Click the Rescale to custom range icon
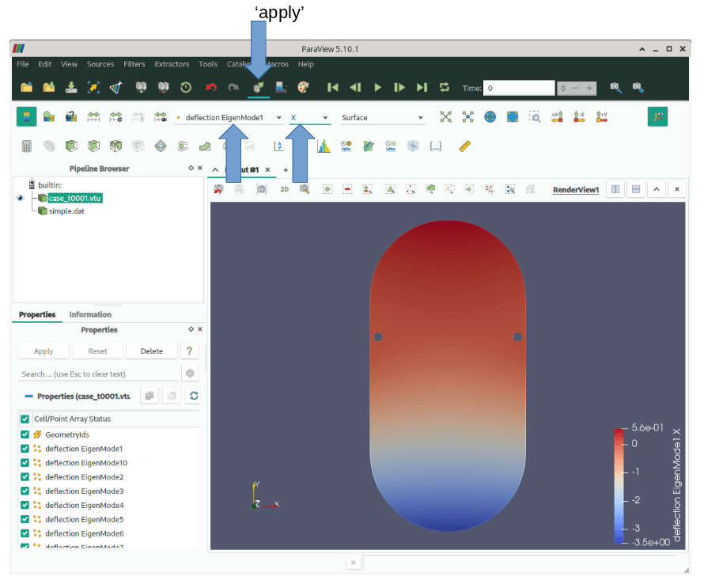 pos(115,117)
